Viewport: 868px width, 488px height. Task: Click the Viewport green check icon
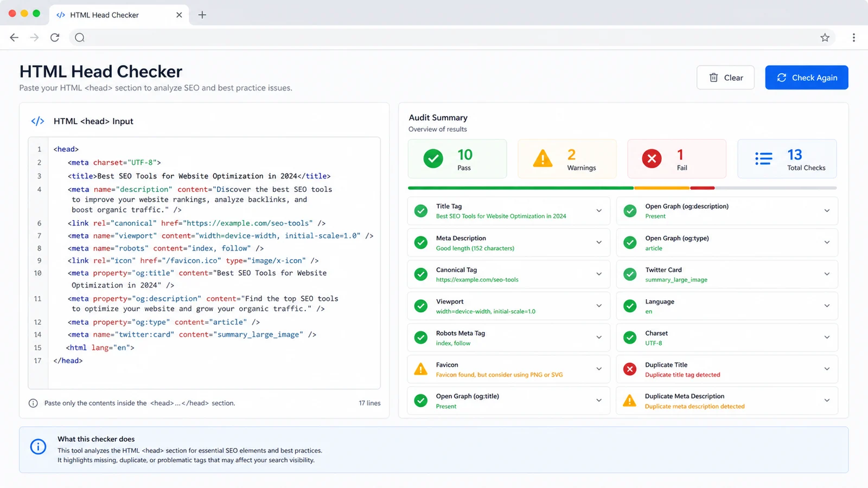421,306
